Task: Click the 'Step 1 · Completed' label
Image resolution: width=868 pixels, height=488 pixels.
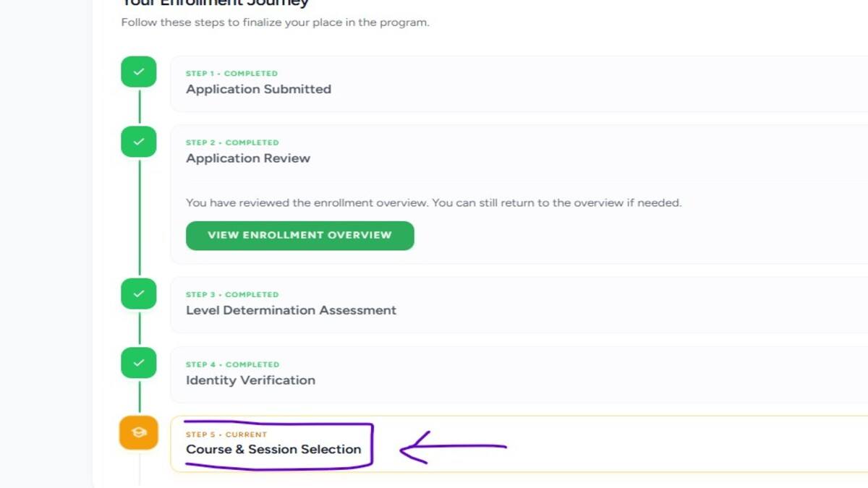Action: [231, 74]
